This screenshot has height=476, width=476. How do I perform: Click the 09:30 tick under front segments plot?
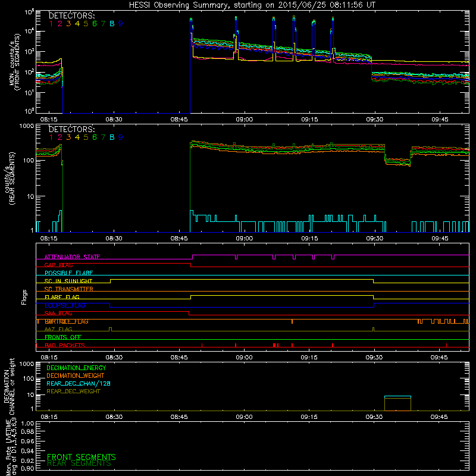(x=375, y=120)
